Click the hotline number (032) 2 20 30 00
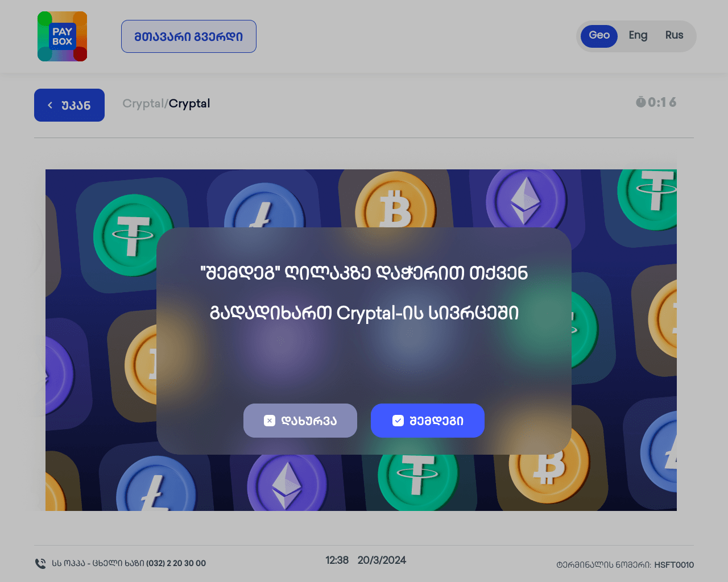The height and width of the screenshot is (582, 728). [176, 563]
